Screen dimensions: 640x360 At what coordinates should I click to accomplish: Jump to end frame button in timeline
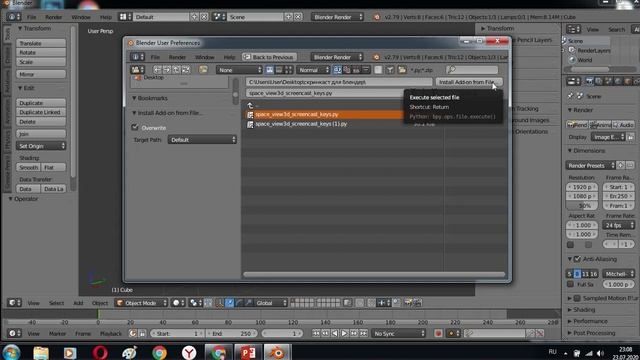[x=363, y=333]
